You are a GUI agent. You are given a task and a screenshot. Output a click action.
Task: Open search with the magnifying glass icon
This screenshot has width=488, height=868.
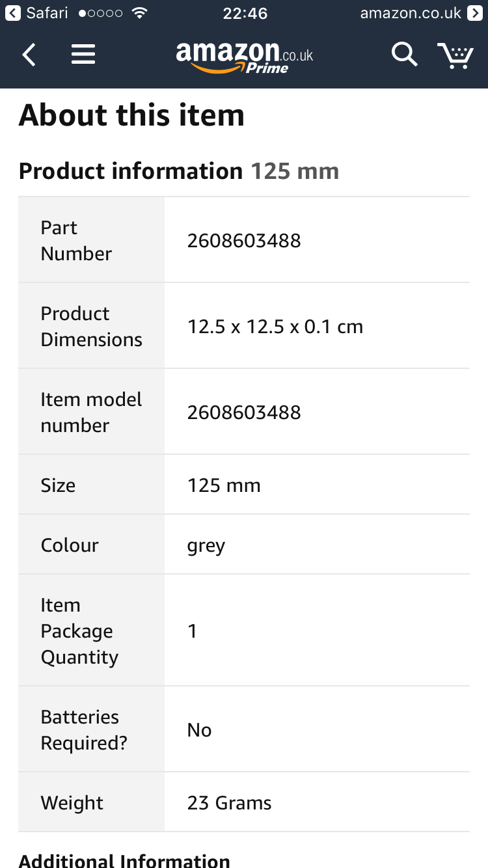click(404, 55)
